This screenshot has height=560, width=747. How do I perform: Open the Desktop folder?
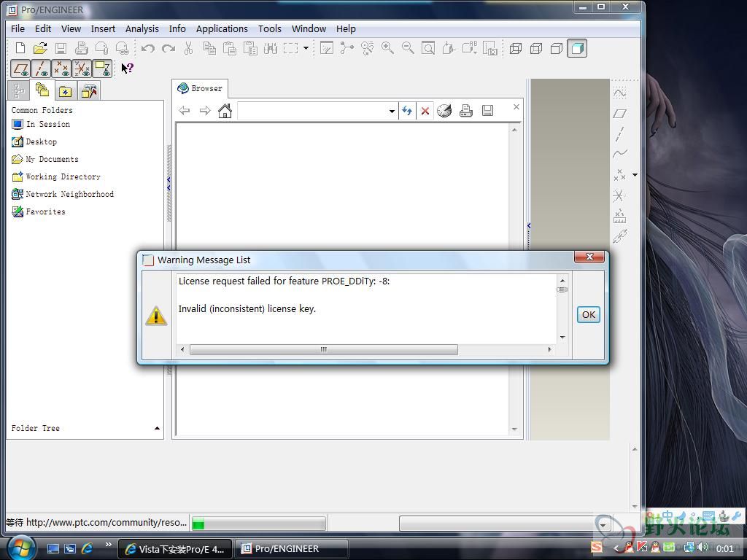34,141
